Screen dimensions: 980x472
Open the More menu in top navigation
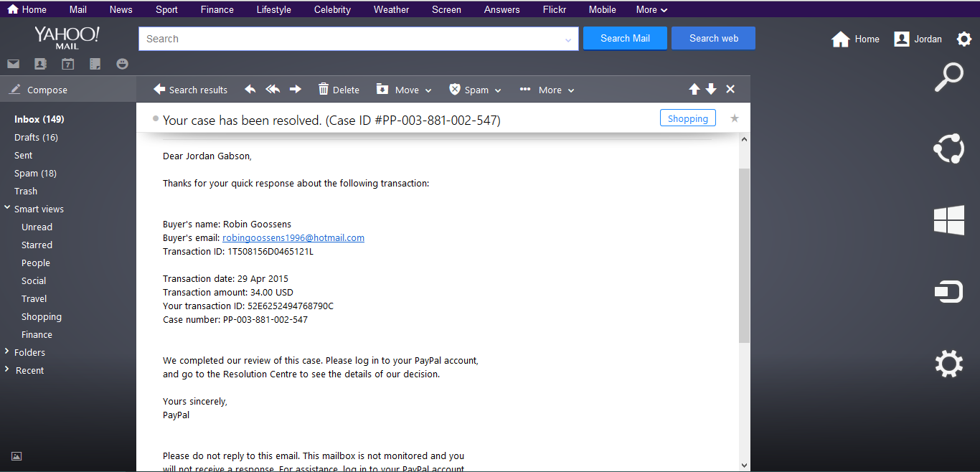point(651,9)
